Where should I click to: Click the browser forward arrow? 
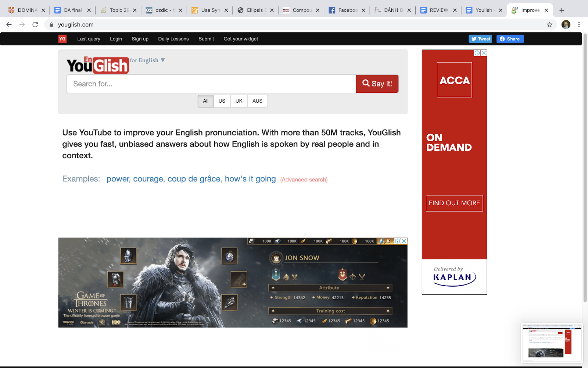22,25
